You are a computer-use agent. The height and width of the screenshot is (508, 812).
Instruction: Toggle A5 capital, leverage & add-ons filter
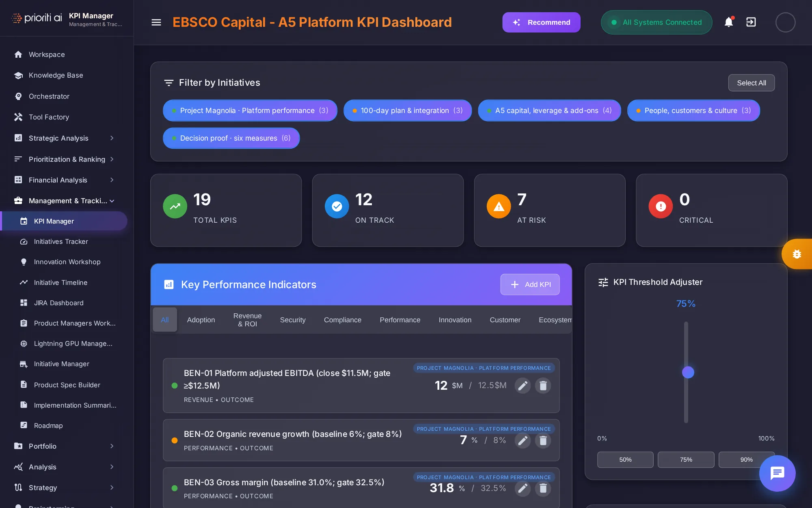pos(549,111)
